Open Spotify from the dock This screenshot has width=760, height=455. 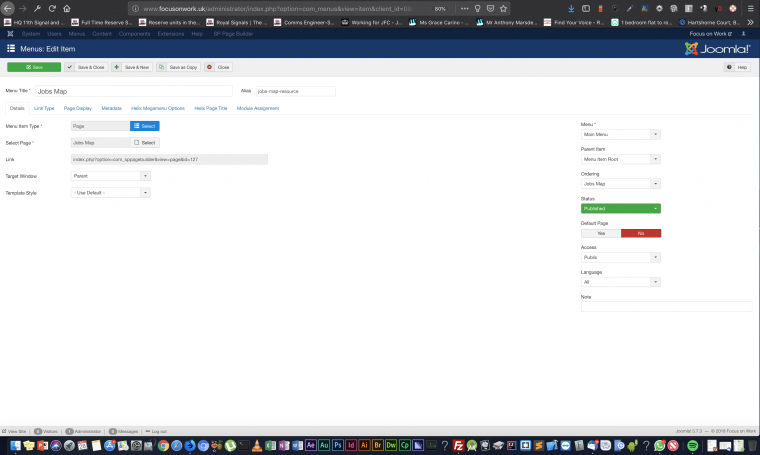click(x=693, y=445)
